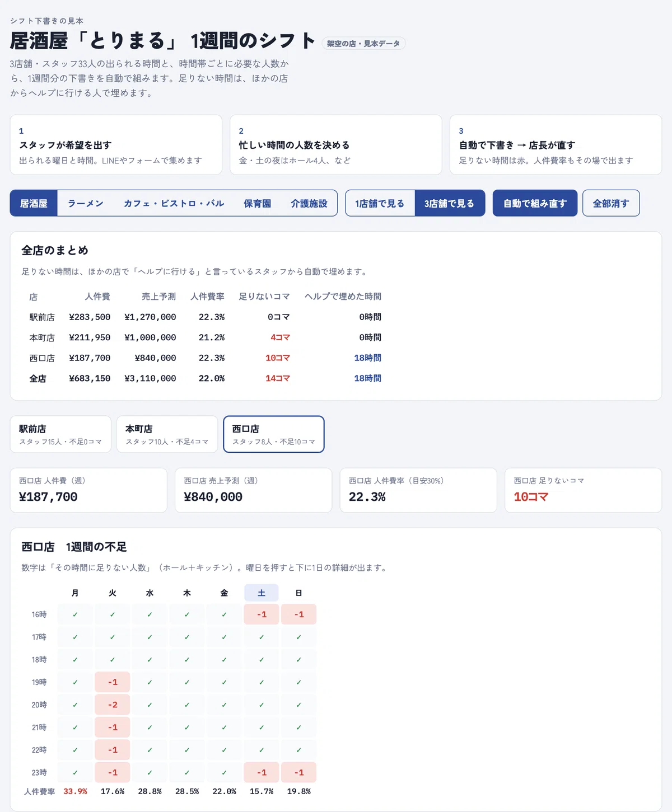Click 西口店 row help hours 18時間
The image size is (672, 812).
click(367, 358)
